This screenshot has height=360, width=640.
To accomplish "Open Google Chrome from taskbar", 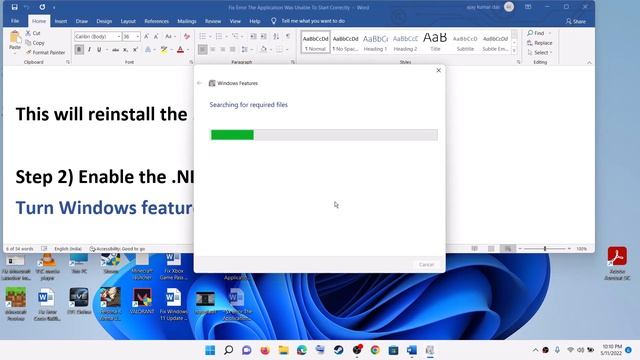I will coord(375,350).
